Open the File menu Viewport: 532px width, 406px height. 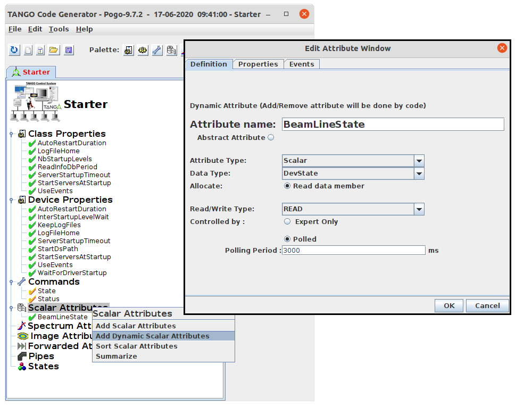15,29
